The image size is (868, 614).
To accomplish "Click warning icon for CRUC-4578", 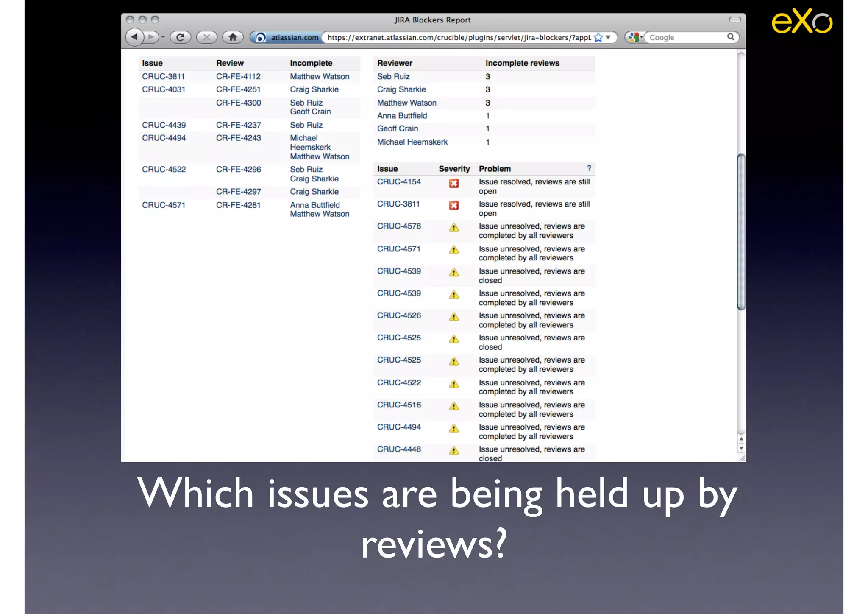I will pyautogui.click(x=454, y=228).
